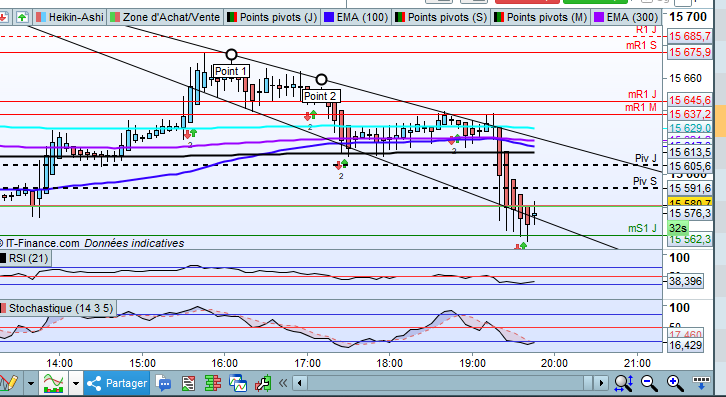Select the Points pivots (J) label

[x=278, y=18]
